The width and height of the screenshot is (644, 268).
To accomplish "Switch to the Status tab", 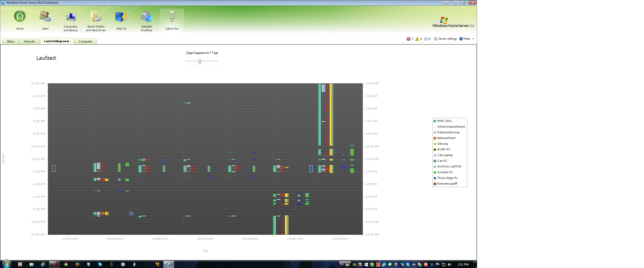I will tap(11, 41).
